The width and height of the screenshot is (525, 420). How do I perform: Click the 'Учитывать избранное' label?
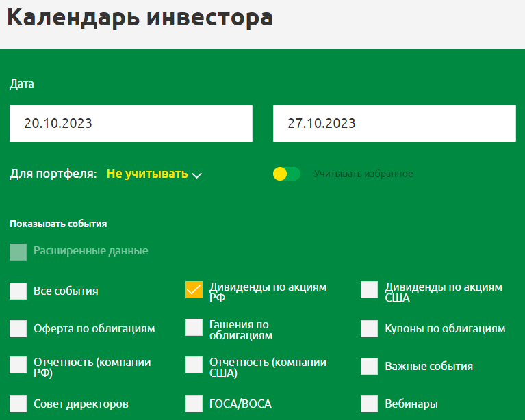pos(363,174)
